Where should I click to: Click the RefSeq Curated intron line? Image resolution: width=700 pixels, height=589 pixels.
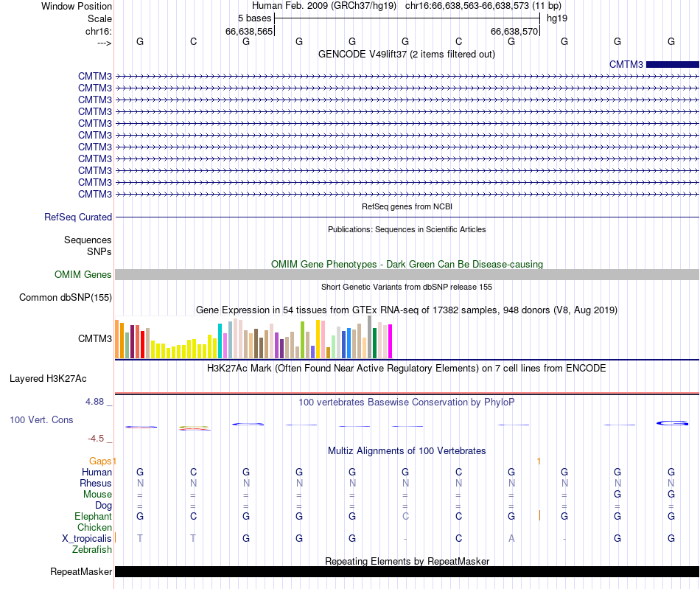tap(407, 217)
